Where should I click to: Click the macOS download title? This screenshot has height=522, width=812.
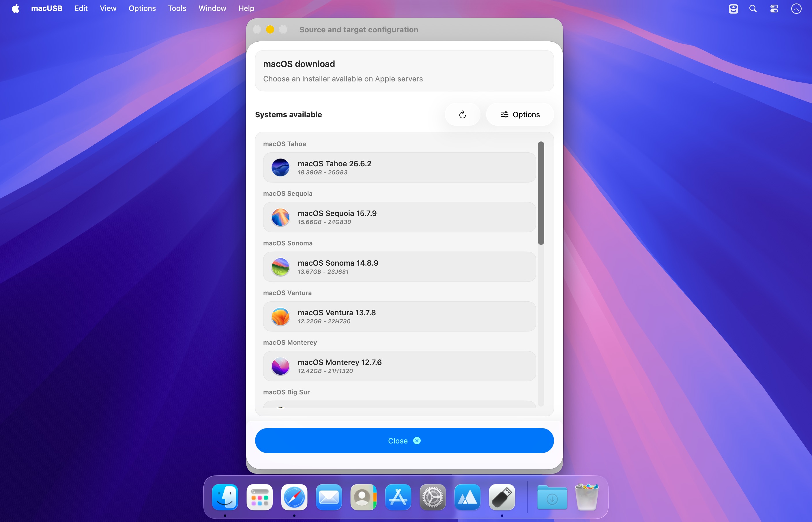click(x=299, y=64)
